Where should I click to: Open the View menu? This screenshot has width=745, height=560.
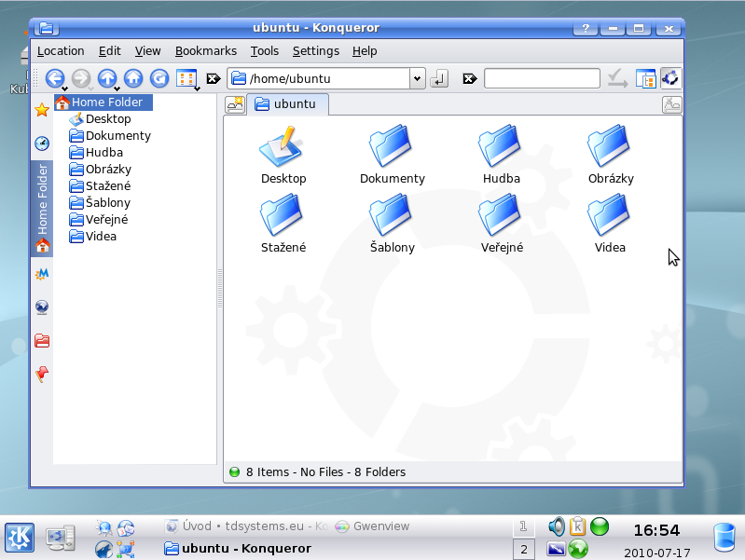(147, 51)
